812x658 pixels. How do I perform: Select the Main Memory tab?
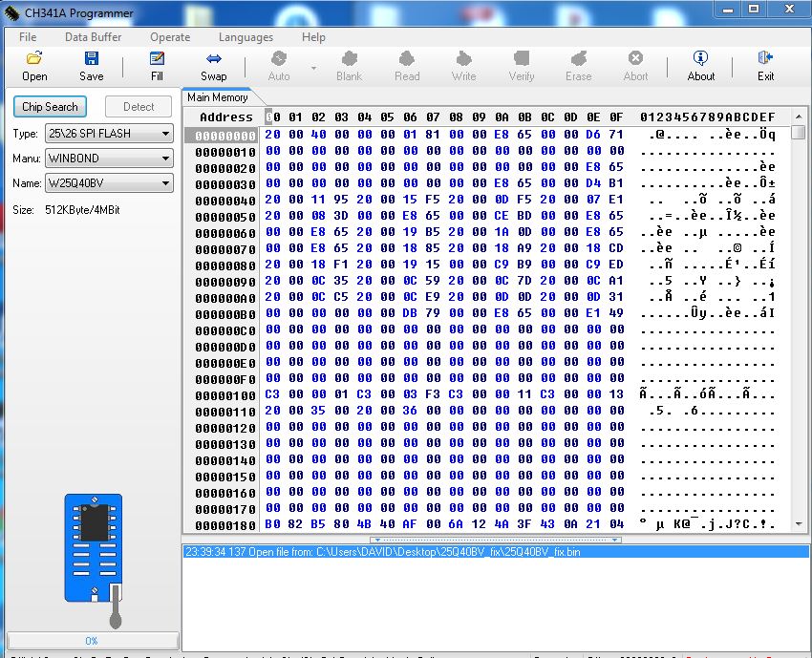click(217, 97)
